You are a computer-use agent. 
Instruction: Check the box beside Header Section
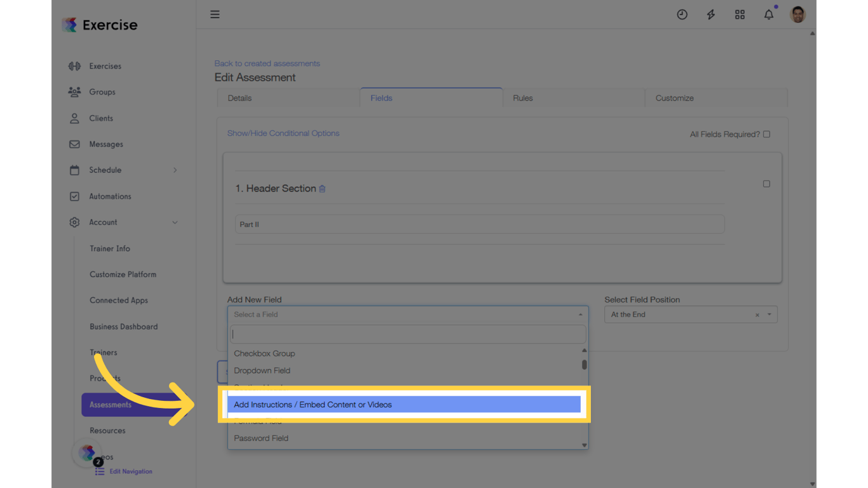(x=766, y=183)
